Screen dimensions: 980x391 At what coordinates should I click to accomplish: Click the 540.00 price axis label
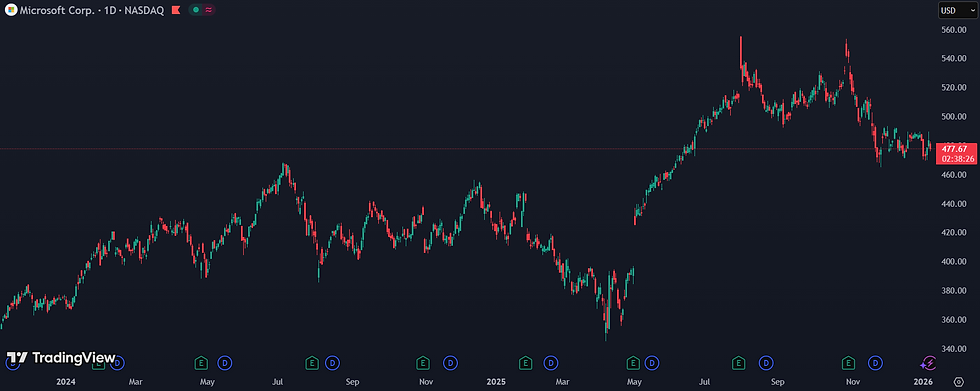click(954, 59)
